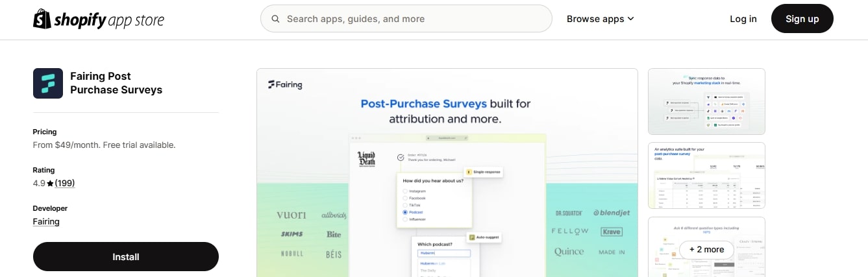Click the Pricing heading
This screenshot has width=868, height=277.
pos(45,132)
